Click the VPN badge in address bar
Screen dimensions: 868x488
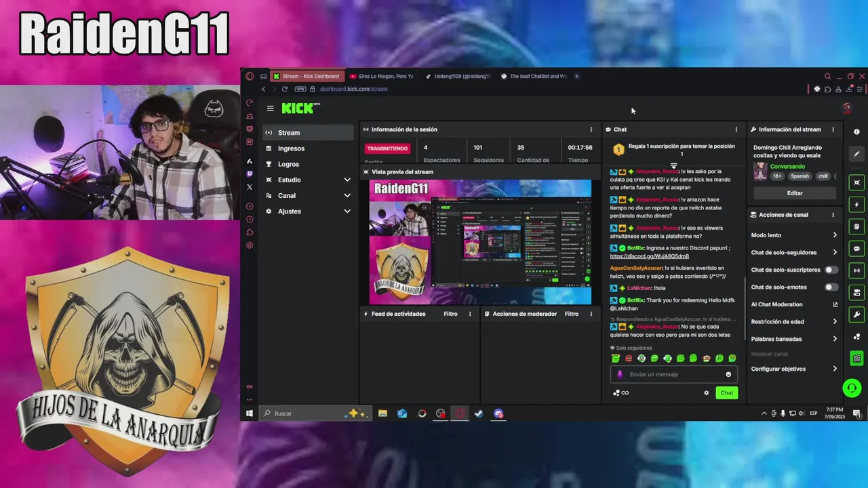click(300, 89)
